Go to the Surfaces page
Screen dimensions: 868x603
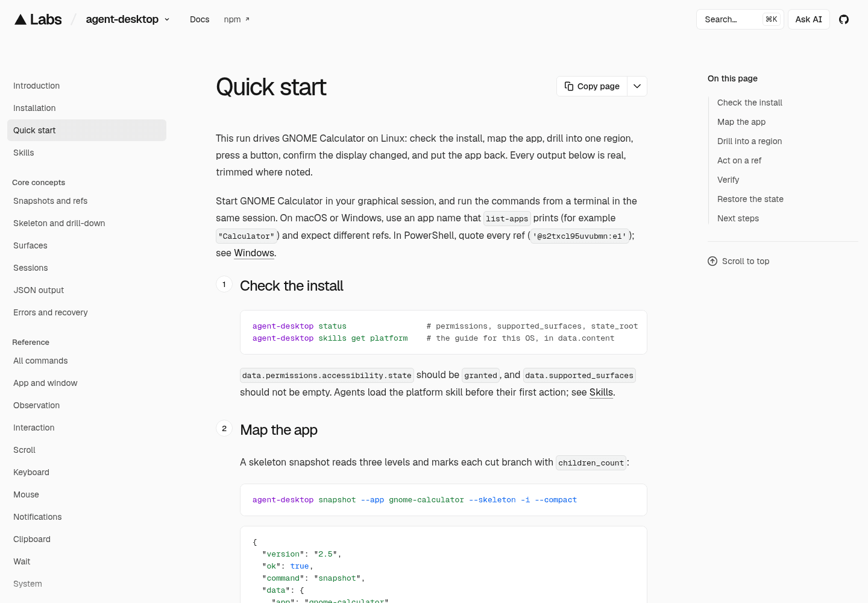pos(87,245)
